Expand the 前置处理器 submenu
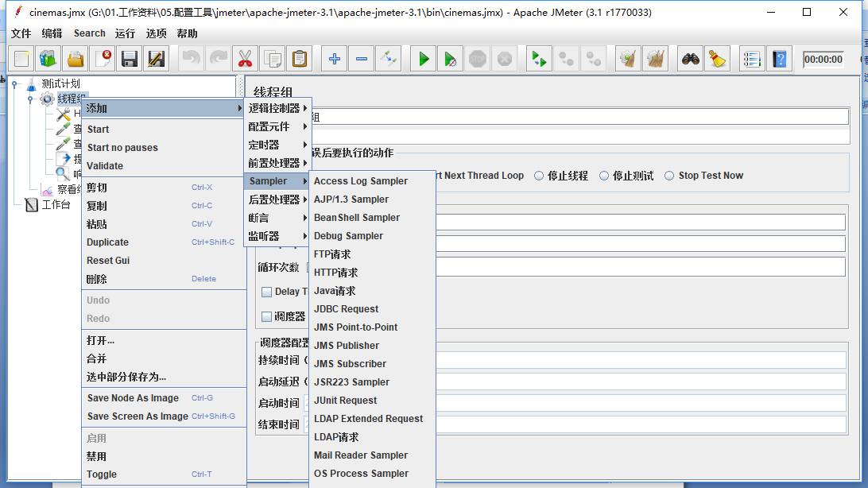The width and height of the screenshot is (868, 488). [277, 163]
